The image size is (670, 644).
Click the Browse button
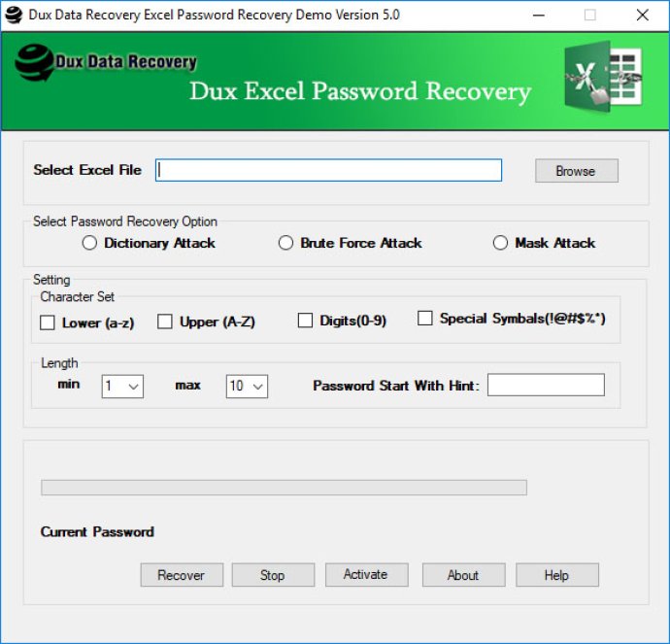click(577, 171)
